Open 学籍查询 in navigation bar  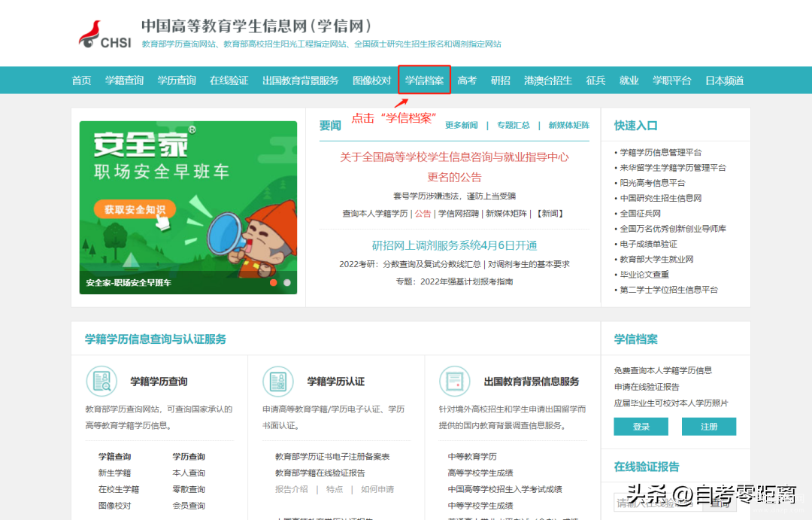coord(124,81)
